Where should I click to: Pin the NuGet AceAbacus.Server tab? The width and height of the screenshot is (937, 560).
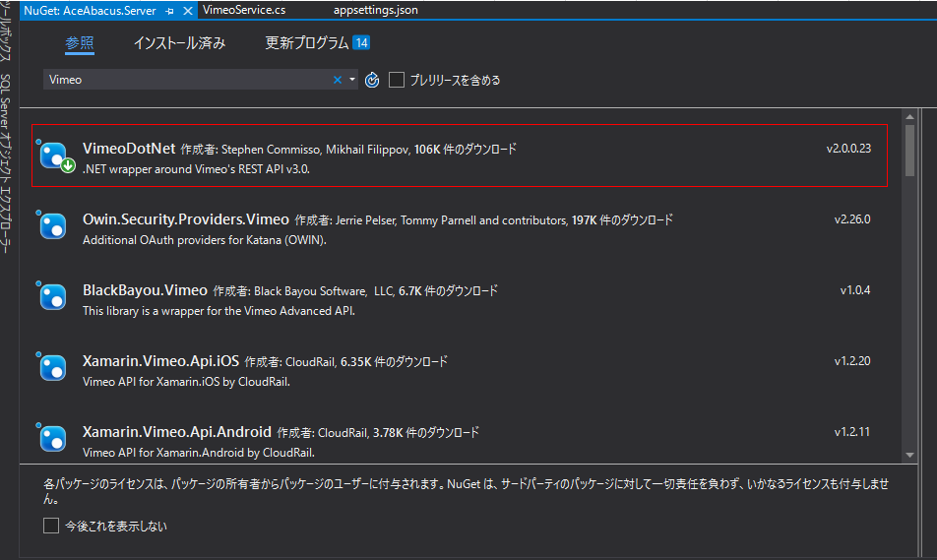[x=169, y=11]
